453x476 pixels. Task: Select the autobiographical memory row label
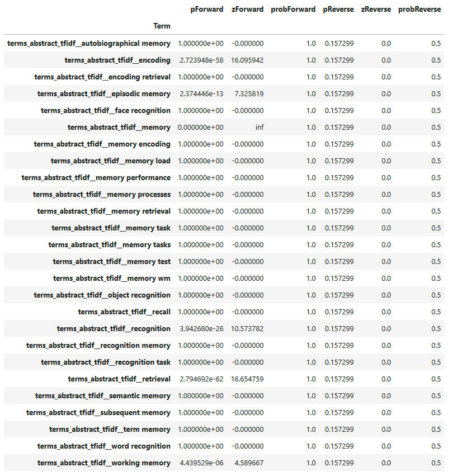pyautogui.click(x=89, y=44)
